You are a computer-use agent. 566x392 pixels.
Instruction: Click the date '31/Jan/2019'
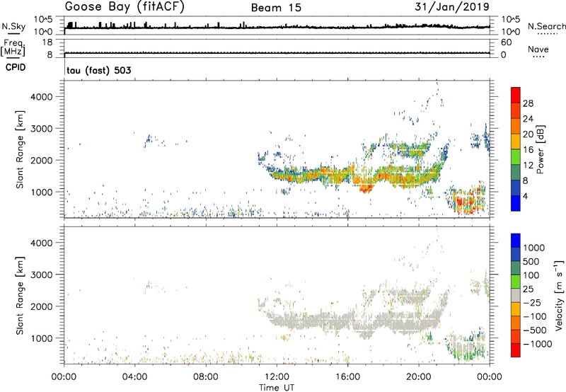(x=452, y=7)
